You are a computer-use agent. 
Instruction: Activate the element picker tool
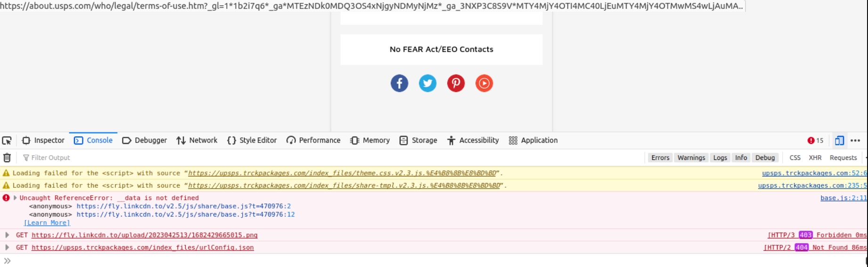[7, 141]
